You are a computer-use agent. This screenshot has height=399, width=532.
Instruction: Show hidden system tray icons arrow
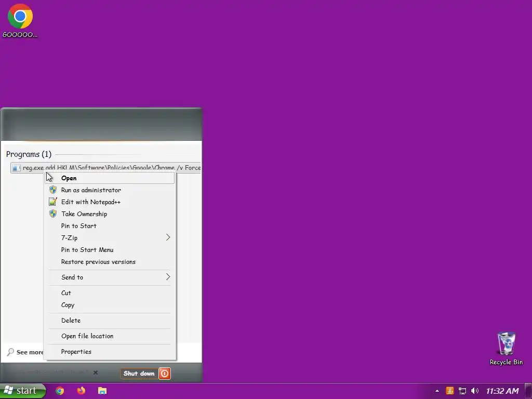[x=437, y=391]
